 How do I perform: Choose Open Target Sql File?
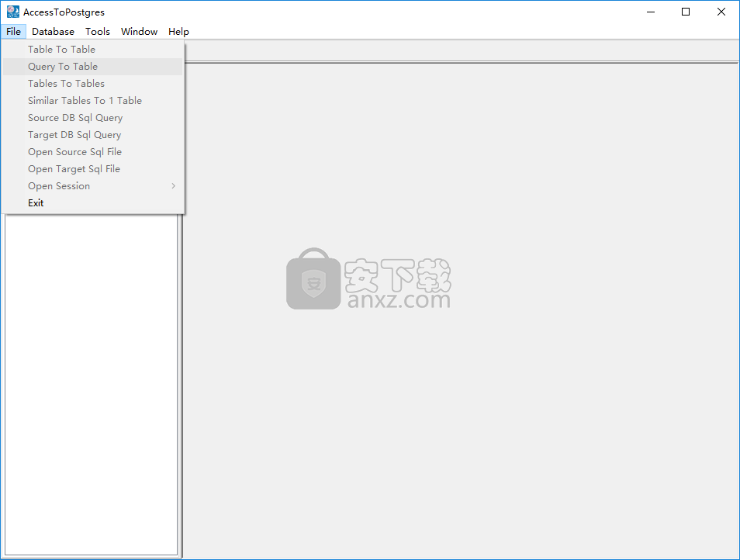(92, 169)
